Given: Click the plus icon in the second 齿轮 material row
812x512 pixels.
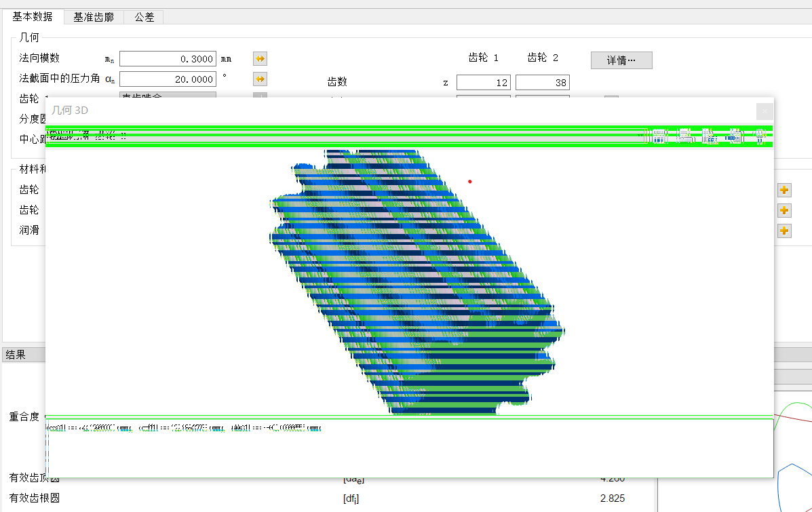Looking at the screenshot, I should pyautogui.click(x=785, y=210).
